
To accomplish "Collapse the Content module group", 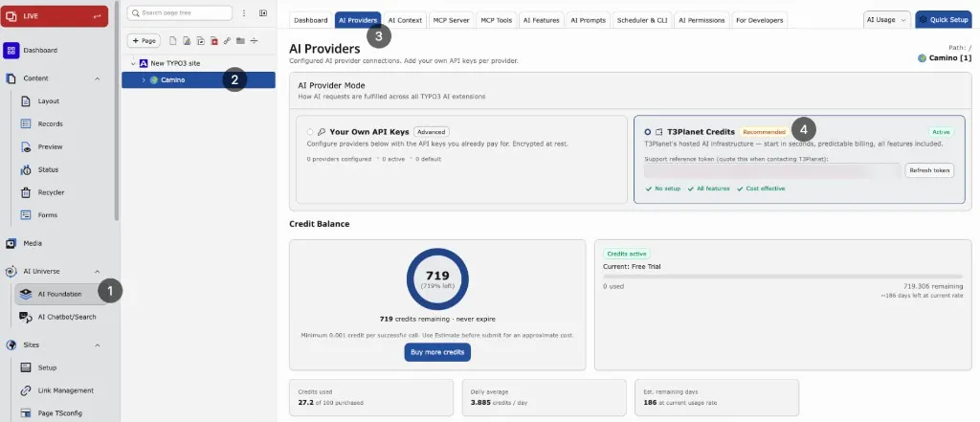I will [97, 78].
